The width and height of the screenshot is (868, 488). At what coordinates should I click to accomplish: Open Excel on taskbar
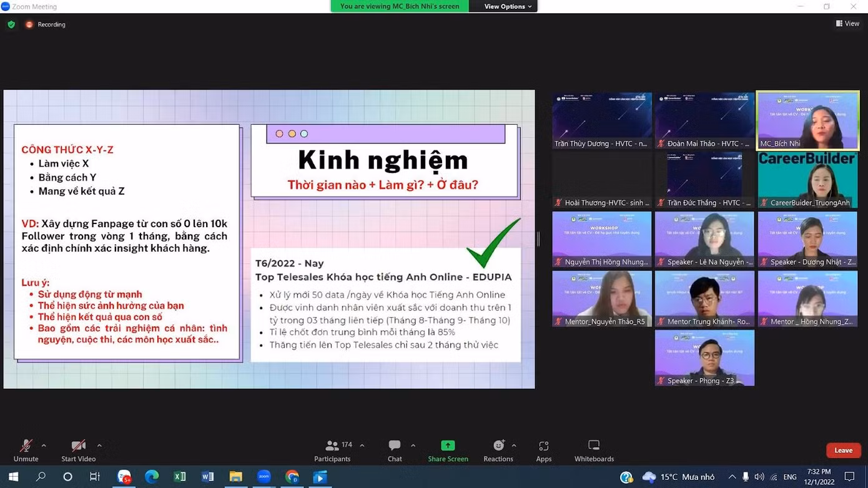tap(180, 477)
